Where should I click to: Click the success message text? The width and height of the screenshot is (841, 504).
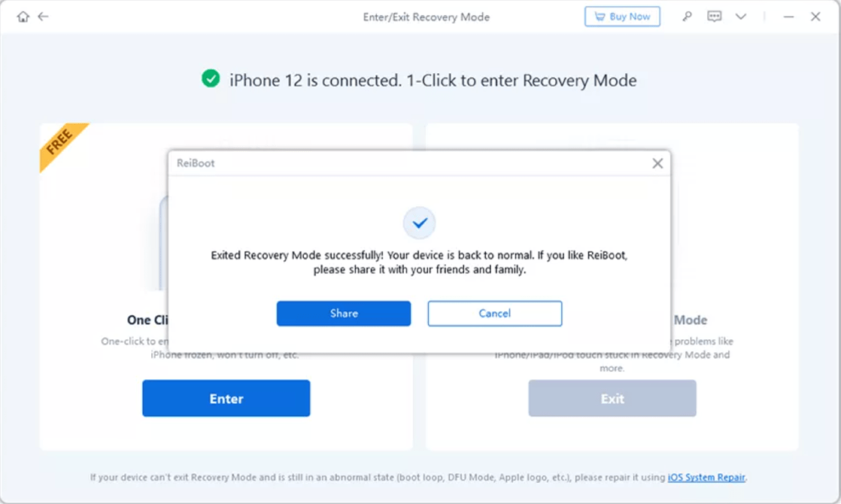tap(420, 262)
